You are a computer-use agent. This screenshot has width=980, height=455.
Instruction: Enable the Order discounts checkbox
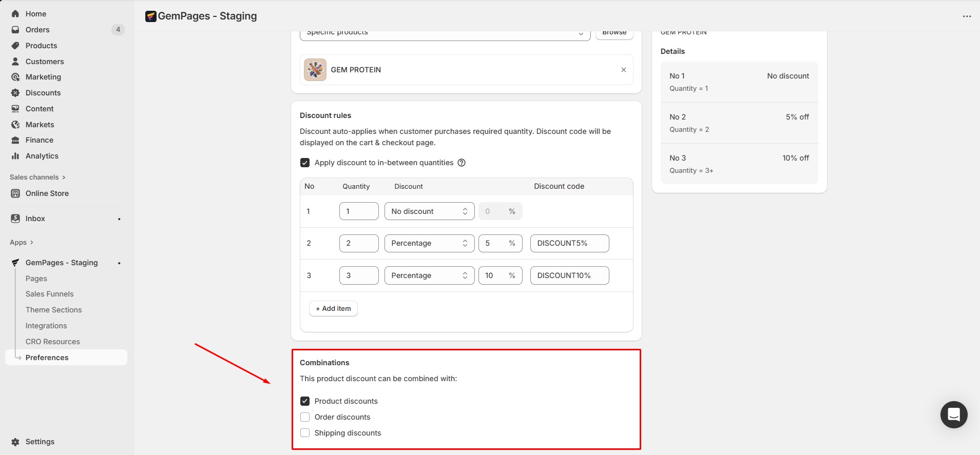pyautogui.click(x=305, y=417)
